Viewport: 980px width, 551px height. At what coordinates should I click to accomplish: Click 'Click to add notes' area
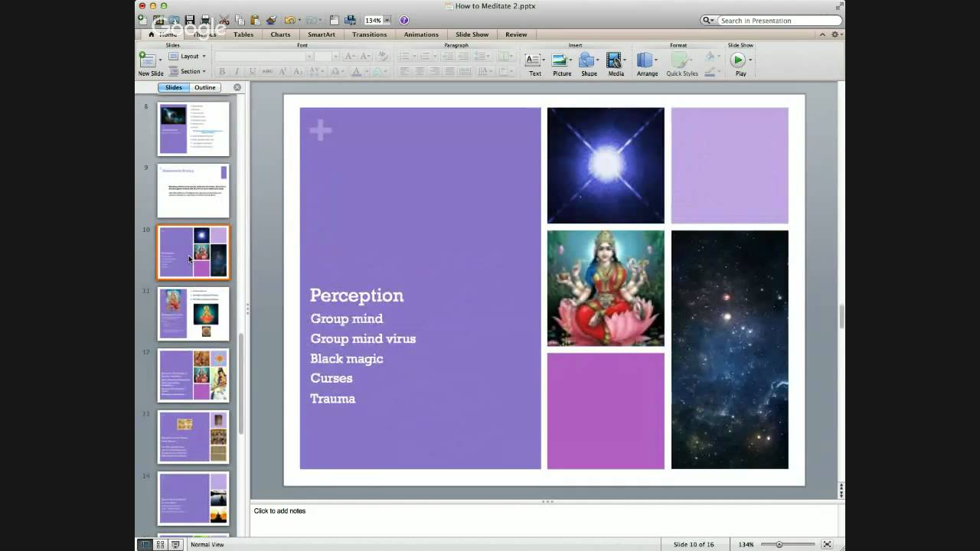click(280, 510)
